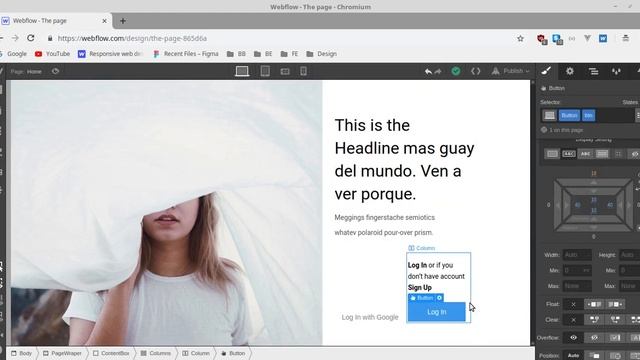Screen dimensions: 640x360
Task: Click the top margin value in spacing box
Action: (593, 173)
